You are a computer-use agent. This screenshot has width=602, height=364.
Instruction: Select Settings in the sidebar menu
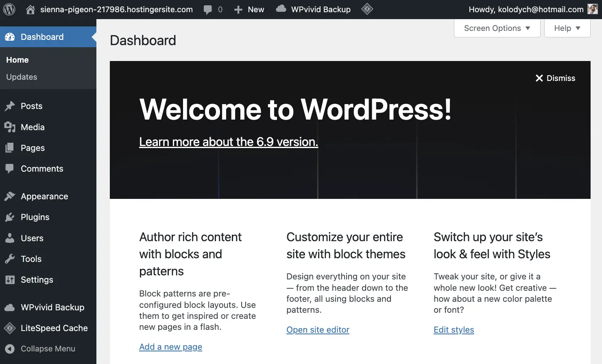pyautogui.click(x=10, y=280)
